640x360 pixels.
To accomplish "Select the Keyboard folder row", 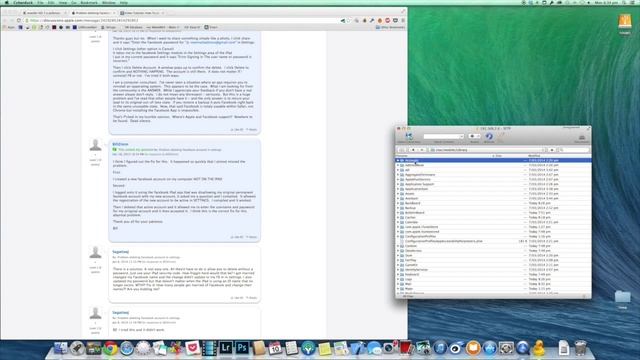I will (493, 274).
